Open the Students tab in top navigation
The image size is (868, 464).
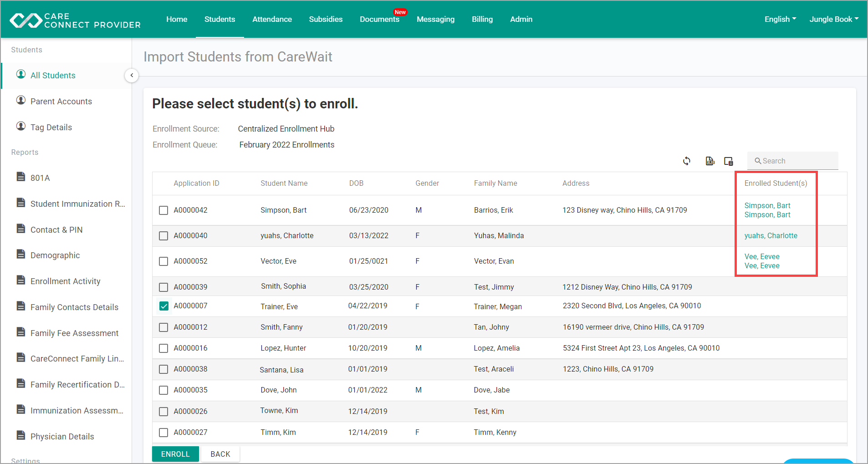click(220, 19)
